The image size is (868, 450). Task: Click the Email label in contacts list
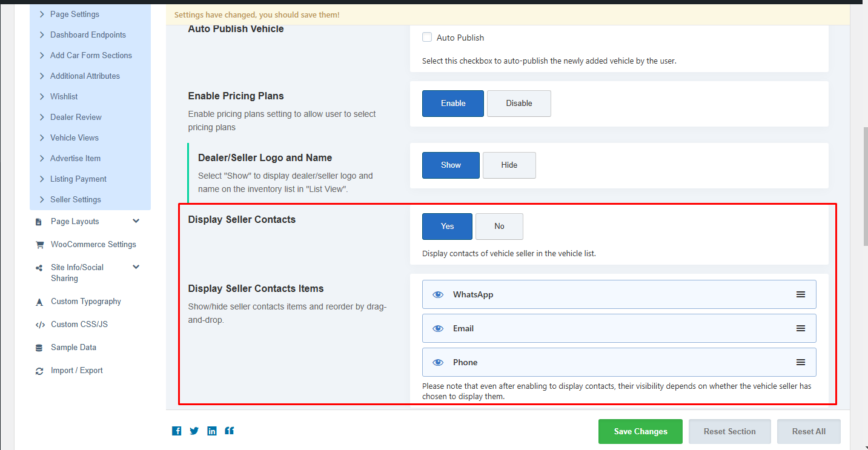(x=463, y=328)
